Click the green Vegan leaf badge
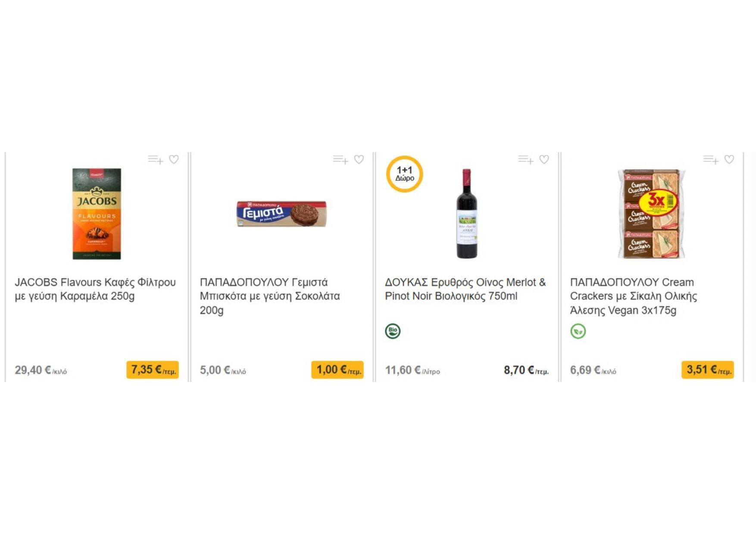Image resolution: width=756 pixels, height=534 pixels. point(578,331)
